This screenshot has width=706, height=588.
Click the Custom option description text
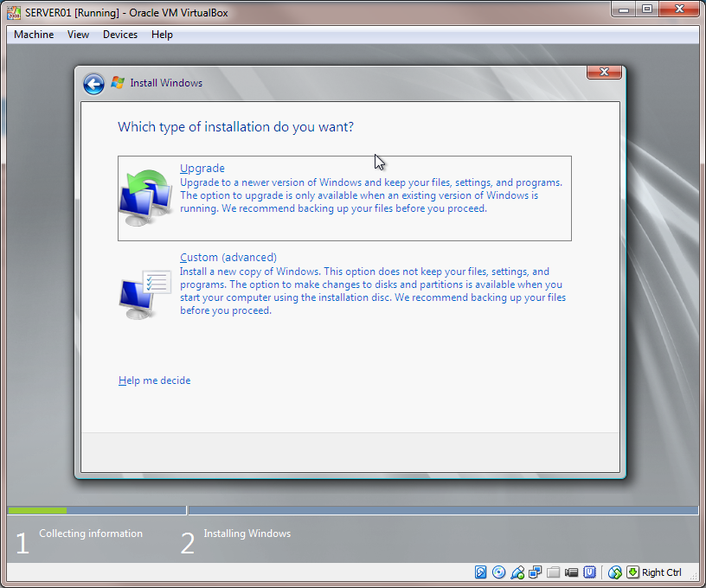click(373, 291)
